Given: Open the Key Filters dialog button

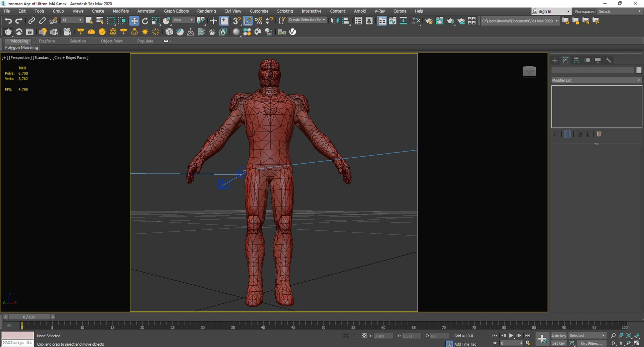Looking at the screenshot, I should 591,343.
